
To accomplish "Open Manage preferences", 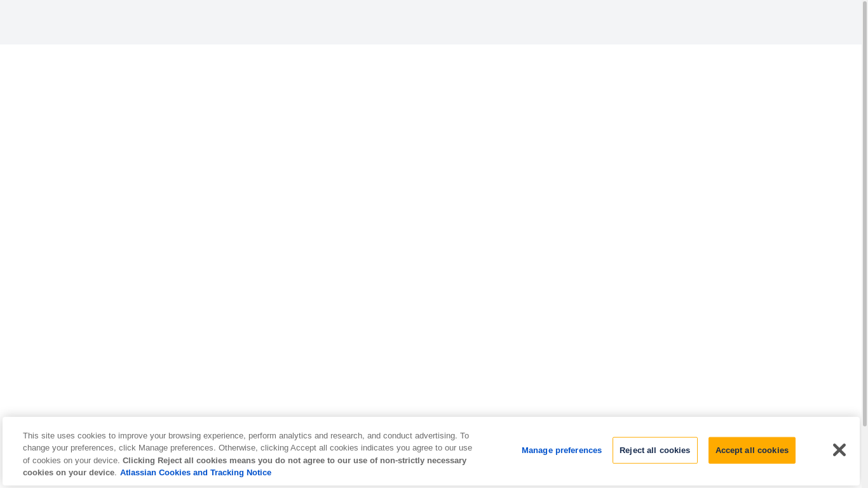I will (x=562, y=450).
